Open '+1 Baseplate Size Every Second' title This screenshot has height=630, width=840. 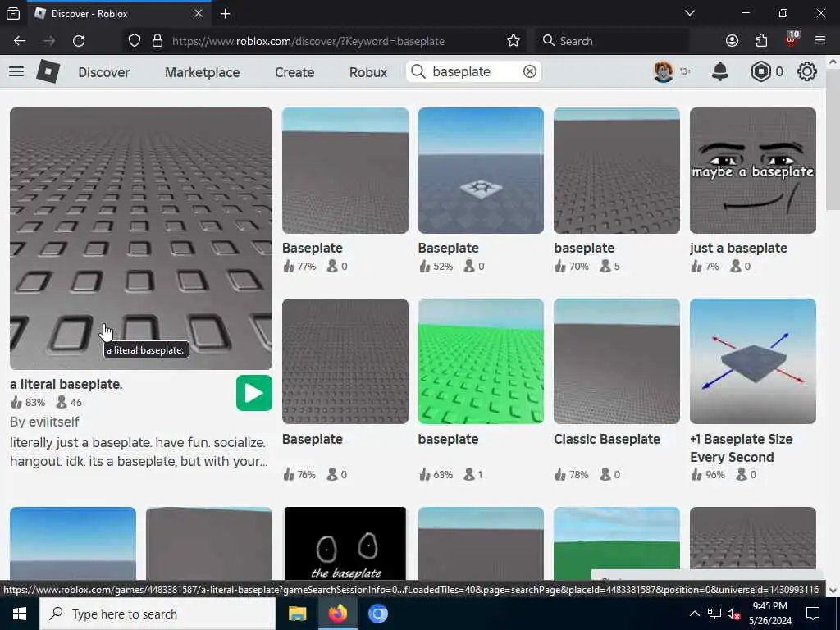point(741,448)
